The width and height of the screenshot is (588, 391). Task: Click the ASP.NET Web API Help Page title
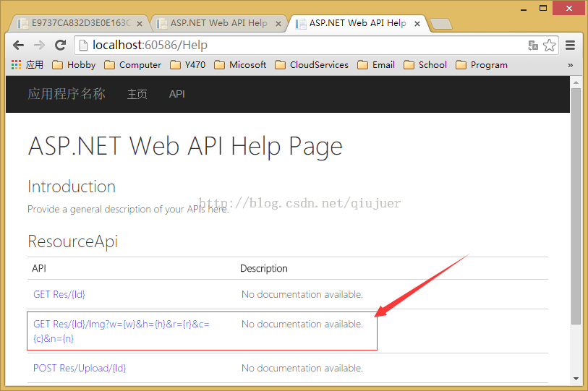point(185,146)
